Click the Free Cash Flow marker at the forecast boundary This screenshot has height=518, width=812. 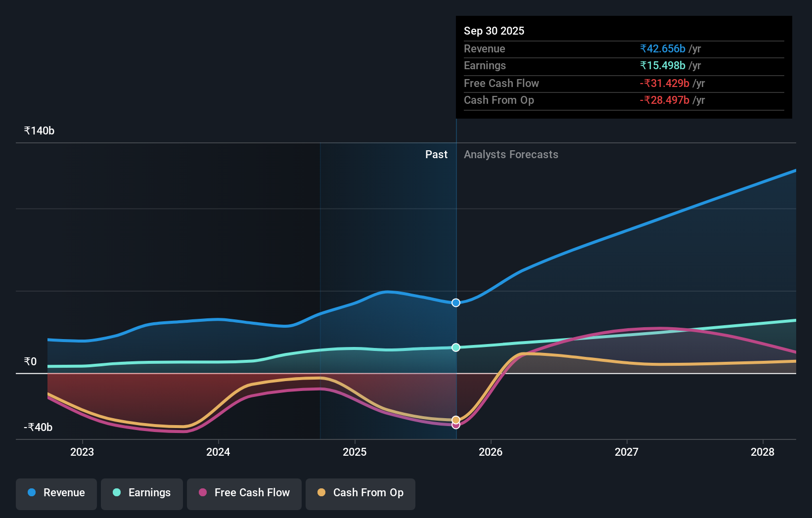point(455,425)
